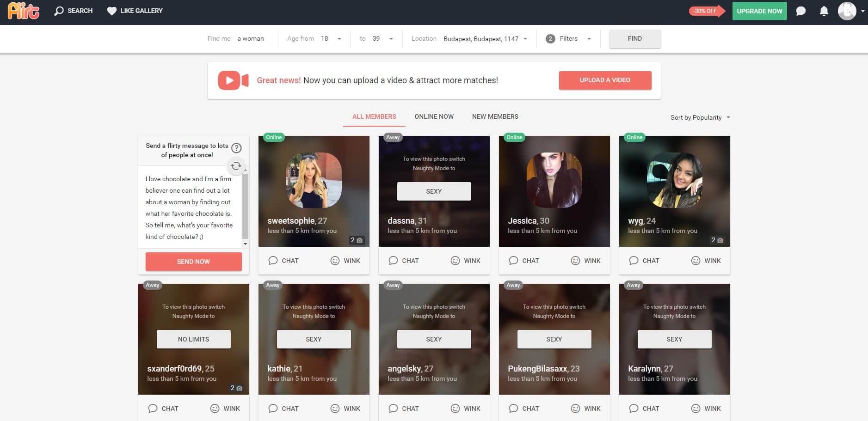Open the profile avatar menu
Image resolution: width=868 pixels, height=421 pixels.
pos(847,11)
